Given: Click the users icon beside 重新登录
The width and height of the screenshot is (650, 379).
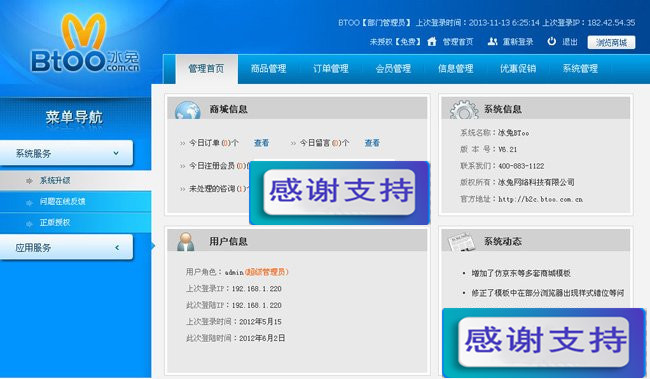Looking at the screenshot, I should [492, 41].
